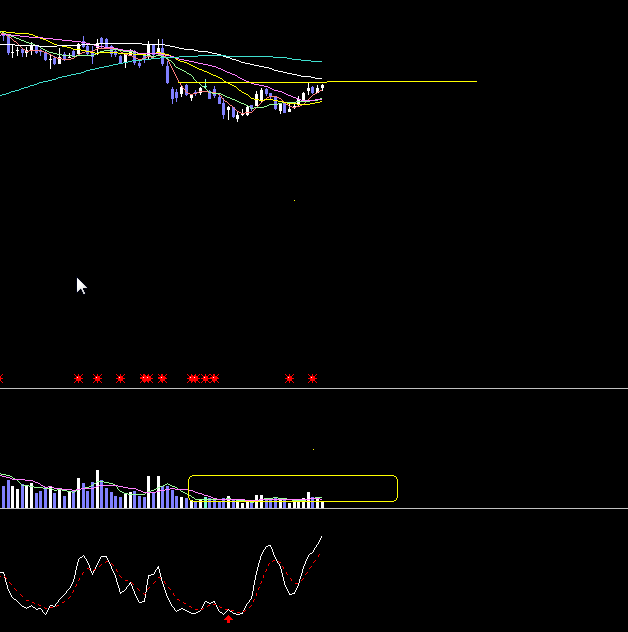This screenshot has width=628, height=632.
Task: Select the cyan long-term moving average line
Action: 161,60
